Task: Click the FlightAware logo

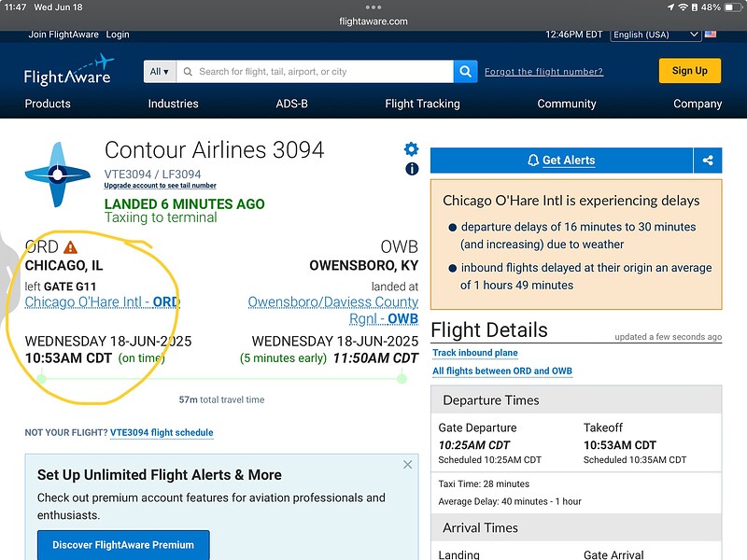Action: tap(68, 71)
